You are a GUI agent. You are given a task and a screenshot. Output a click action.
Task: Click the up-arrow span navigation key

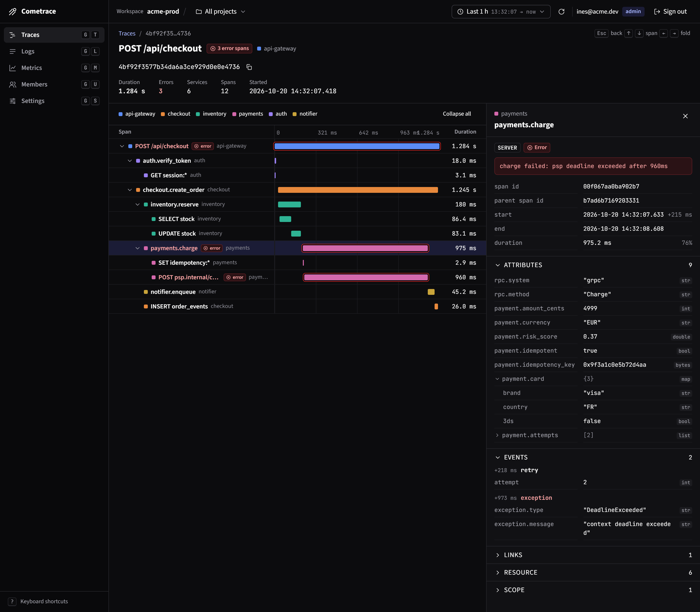tap(629, 33)
